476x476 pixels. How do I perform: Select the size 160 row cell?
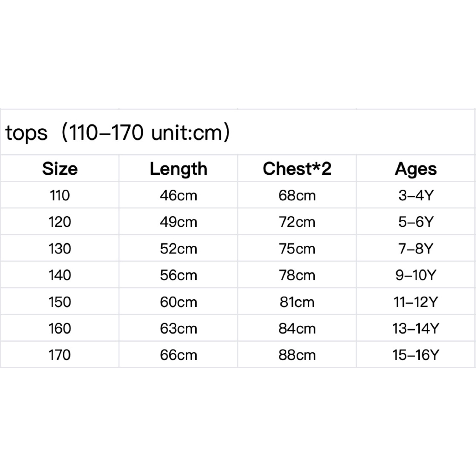tap(60, 329)
